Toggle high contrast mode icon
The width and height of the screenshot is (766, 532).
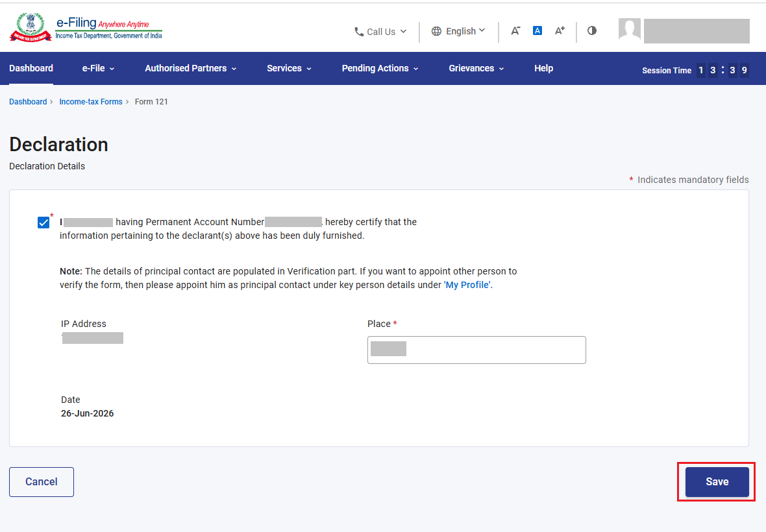pyautogui.click(x=591, y=30)
